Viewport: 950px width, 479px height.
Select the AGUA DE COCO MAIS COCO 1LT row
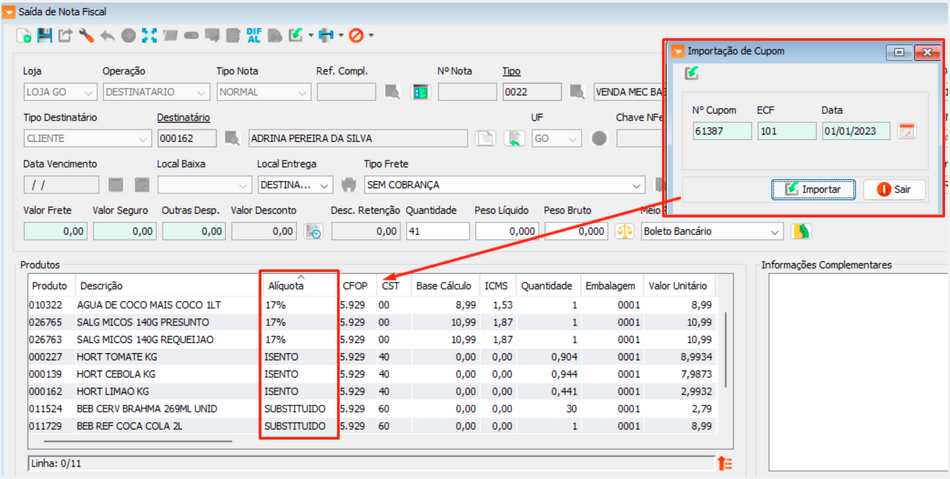tap(372, 305)
